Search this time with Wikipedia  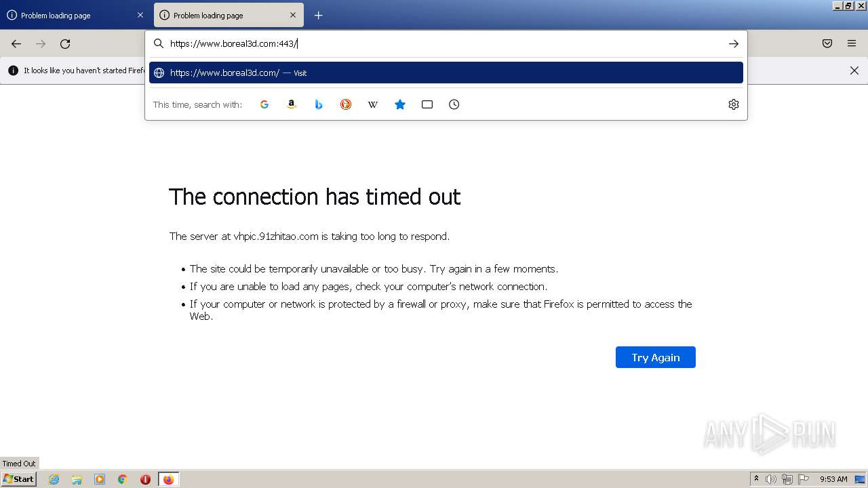tap(373, 104)
